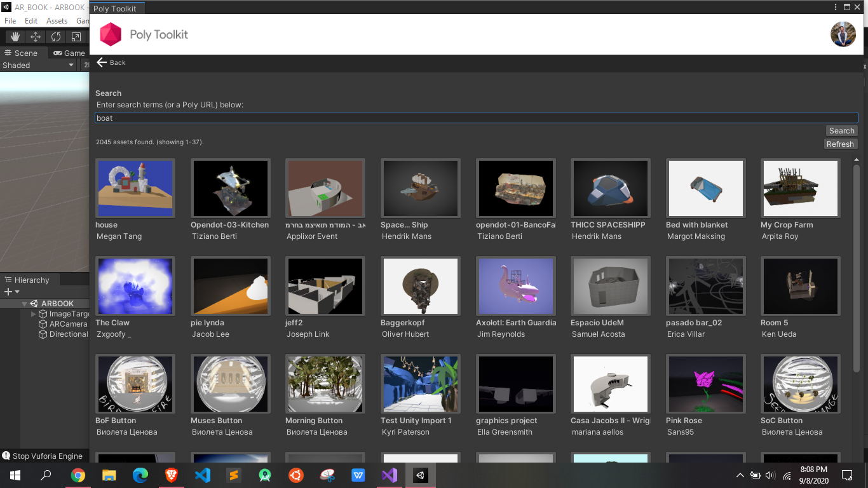Viewport: 868px width, 488px height.
Task: Open Windows Start menu
Action: pos(15,475)
